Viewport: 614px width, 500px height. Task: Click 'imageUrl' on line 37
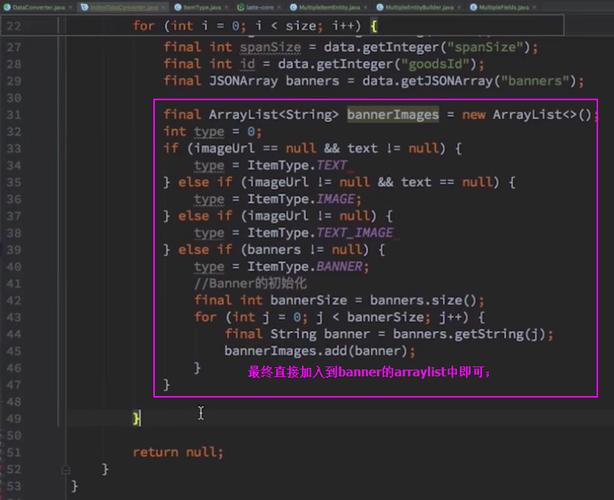(278, 216)
